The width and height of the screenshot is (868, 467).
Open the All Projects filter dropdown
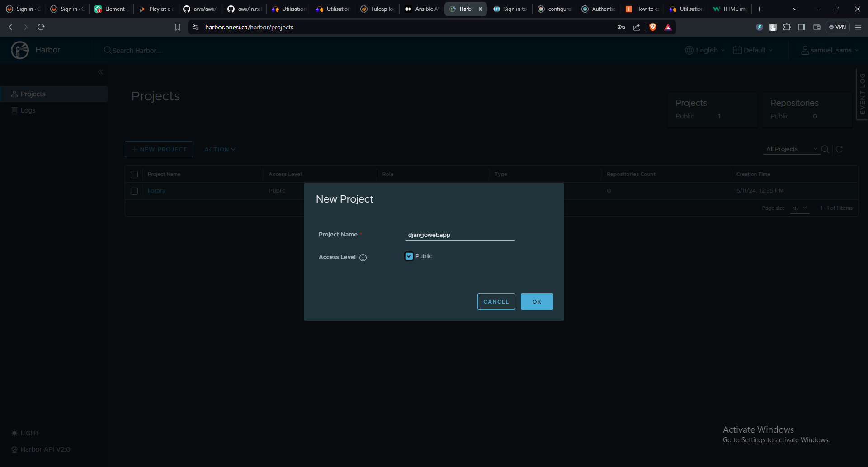point(792,149)
